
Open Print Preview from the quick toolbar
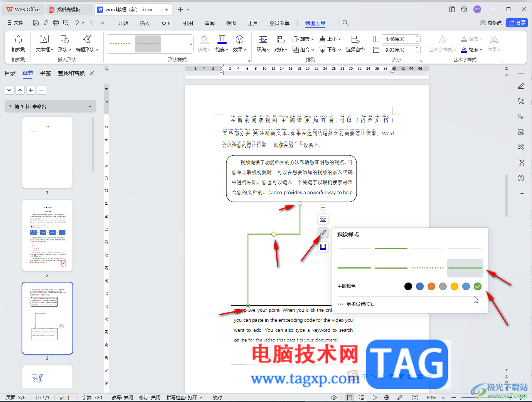tap(66, 23)
